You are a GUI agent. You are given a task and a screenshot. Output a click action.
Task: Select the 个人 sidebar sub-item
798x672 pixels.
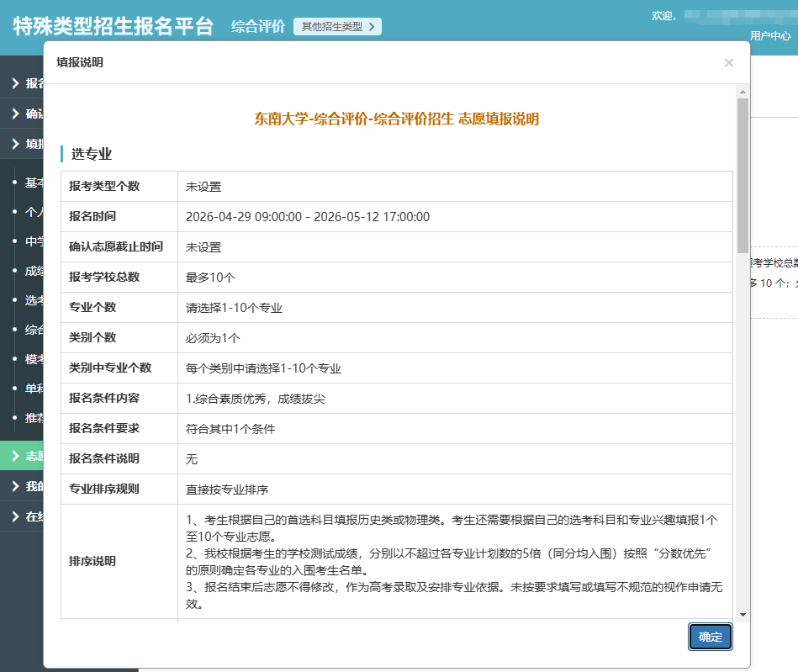click(34, 212)
